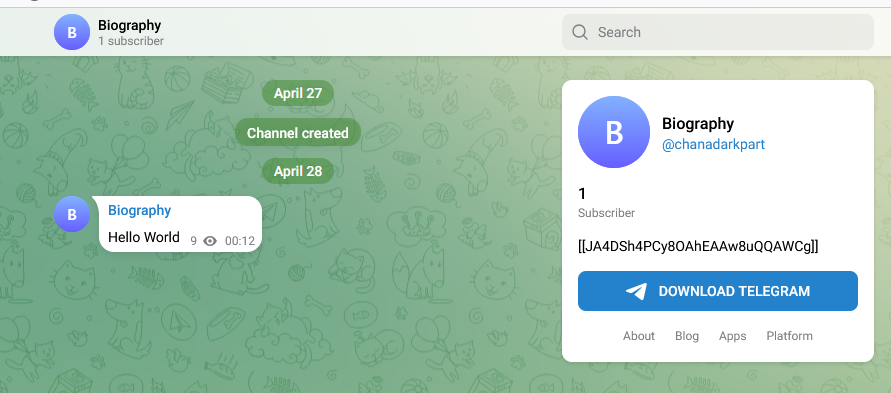Click the DOWNLOAD TELEGRAM button
The height and width of the screenshot is (393, 891).
[x=718, y=291]
